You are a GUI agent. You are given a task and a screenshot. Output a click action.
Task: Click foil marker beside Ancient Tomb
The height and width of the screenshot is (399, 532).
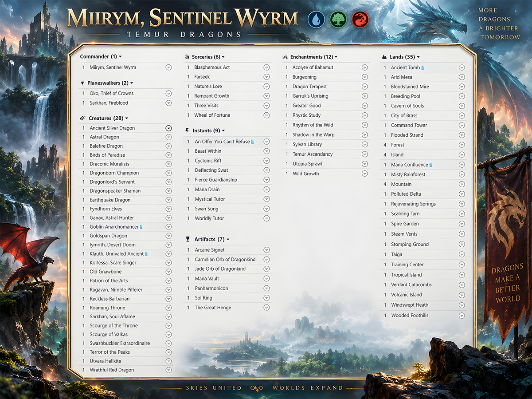click(423, 67)
